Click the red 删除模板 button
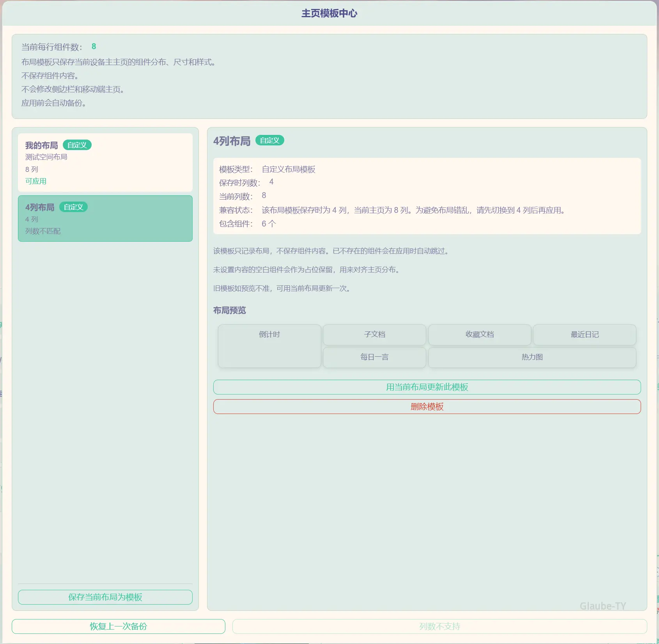Viewport: 659px width, 644px height. click(427, 407)
